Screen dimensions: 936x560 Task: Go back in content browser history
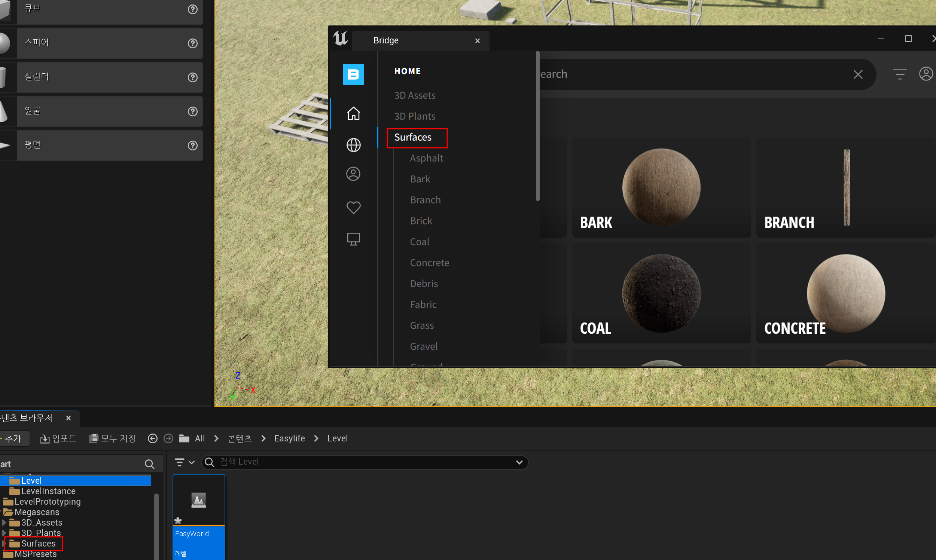(x=152, y=438)
